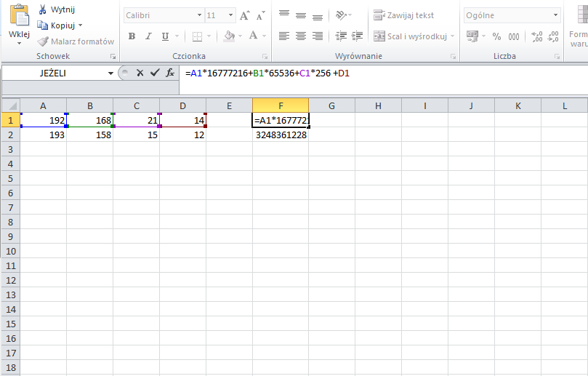This screenshot has width=588, height=376.
Task: Click the increase decimal places icon
Action: click(537, 36)
